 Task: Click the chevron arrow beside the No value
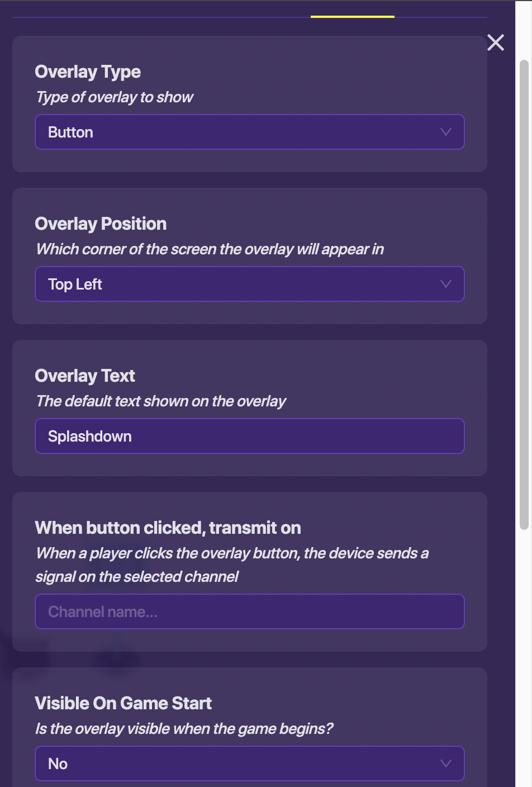pos(445,764)
